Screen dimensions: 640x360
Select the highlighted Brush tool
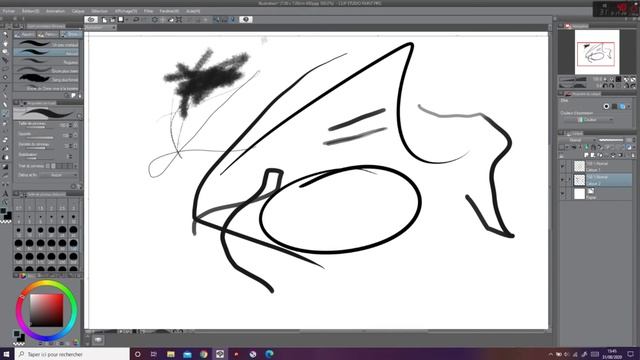[x=5, y=114]
